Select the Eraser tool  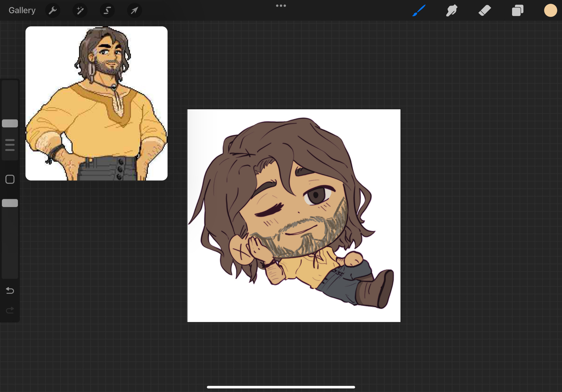485,10
